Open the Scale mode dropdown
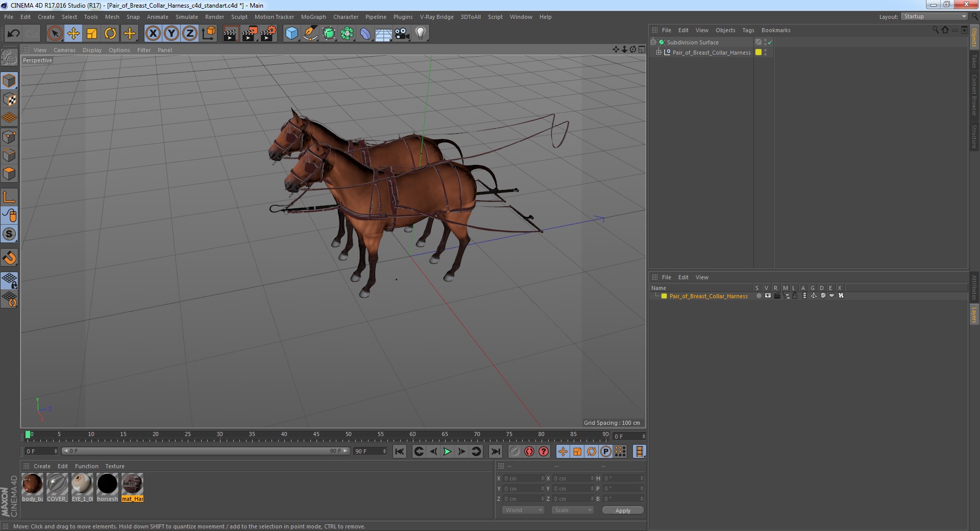Image resolution: width=980 pixels, height=531 pixels. click(573, 510)
